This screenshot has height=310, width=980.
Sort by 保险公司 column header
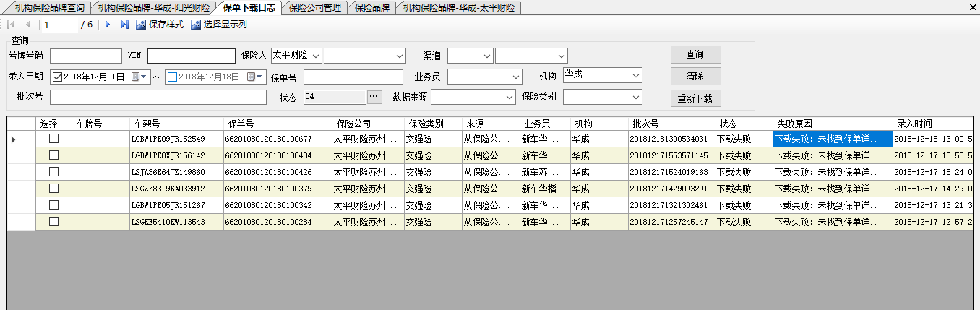pos(368,124)
